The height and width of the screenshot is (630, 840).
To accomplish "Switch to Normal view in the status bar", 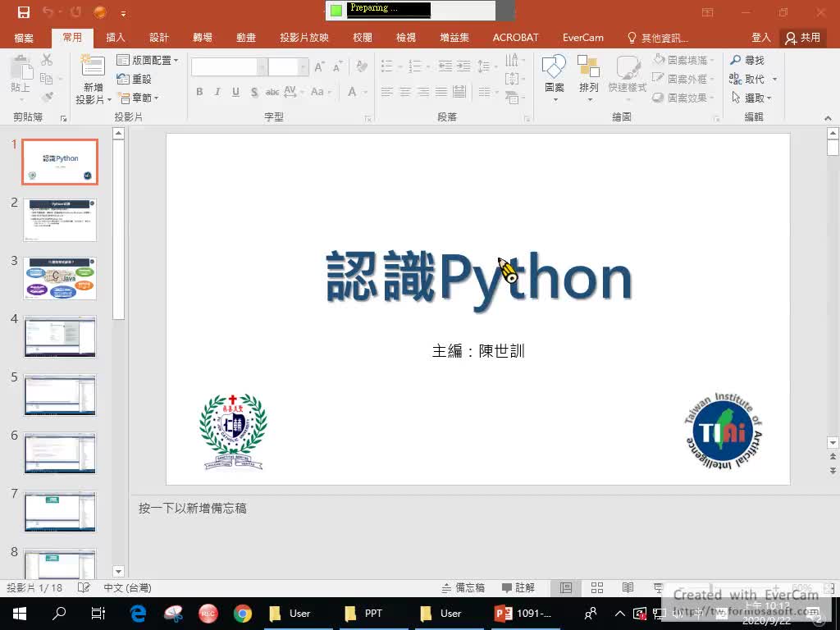I will tap(566, 587).
